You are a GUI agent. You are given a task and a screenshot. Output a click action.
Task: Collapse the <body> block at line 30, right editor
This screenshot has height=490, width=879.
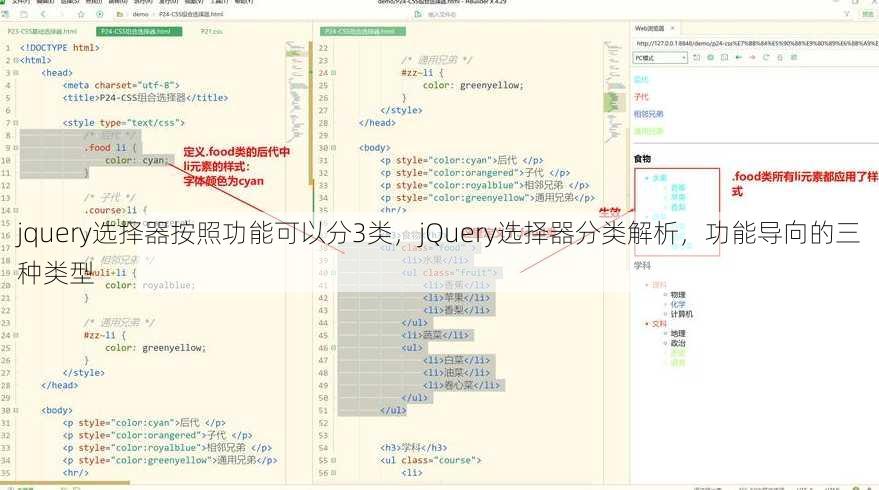(x=334, y=148)
